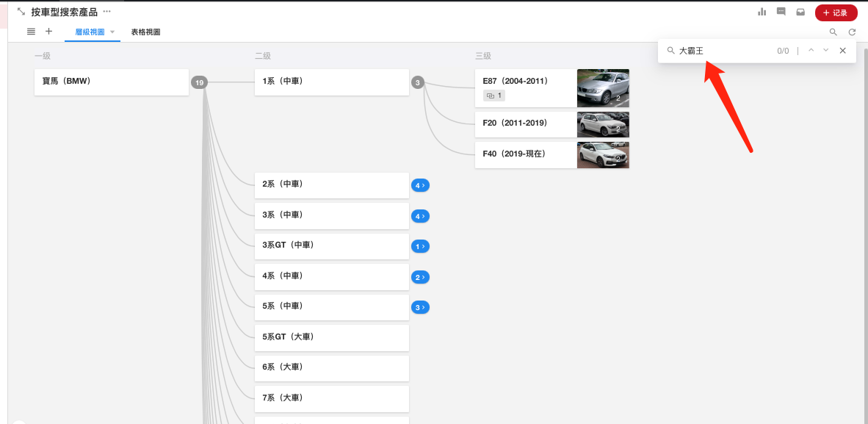The height and width of the screenshot is (424, 868).
Task: Expand the app with the diagonal arrow icon
Action: click(21, 11)
